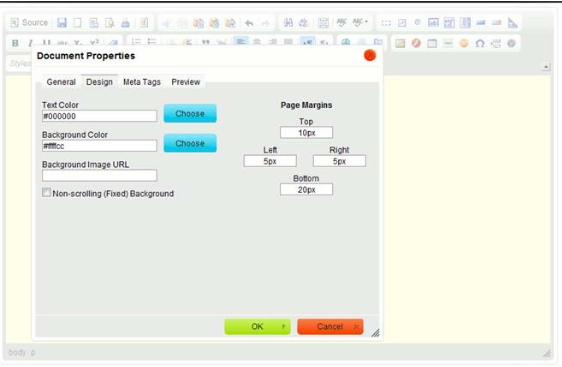Click the orange Cancel button
Viewport: 562px width, 367px height.
click(330, 327)
